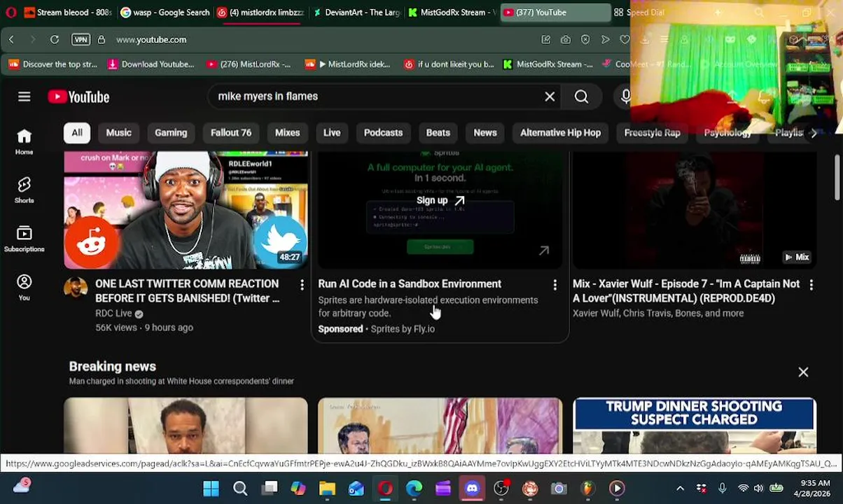843x504 pixels.
Task: Select the All filter chip
Action: point(77,133)
